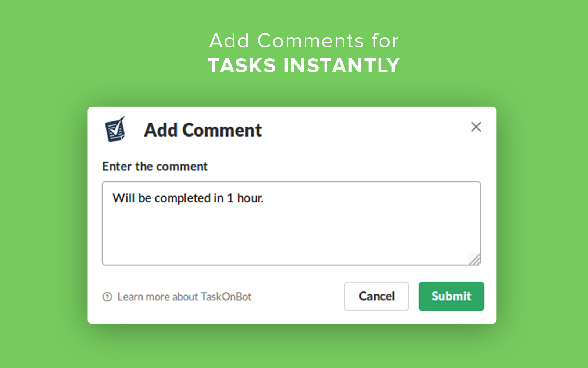This screenshot has height=368, width=588.
Task: Submit the comment
Action: (x=451, y=296)
